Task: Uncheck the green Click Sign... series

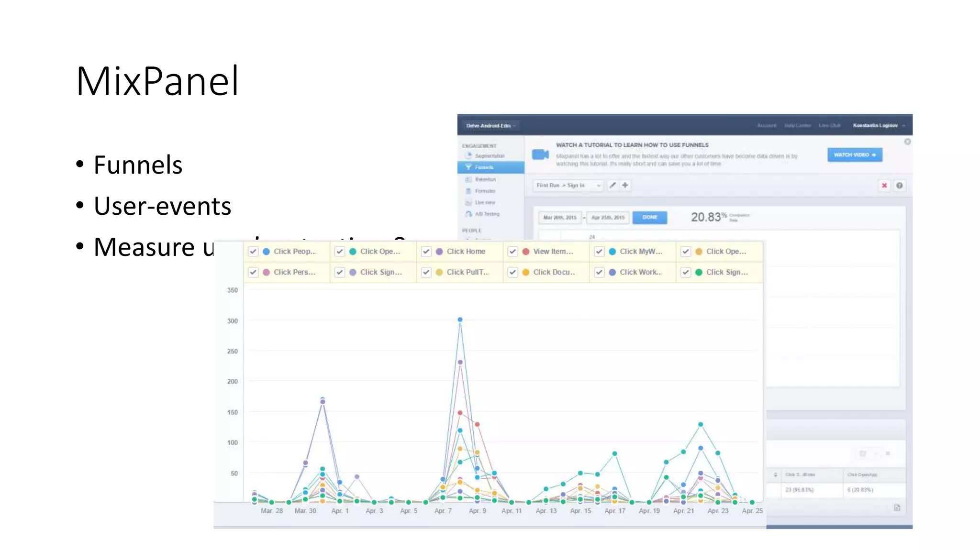Action: (x=686, y=272)
